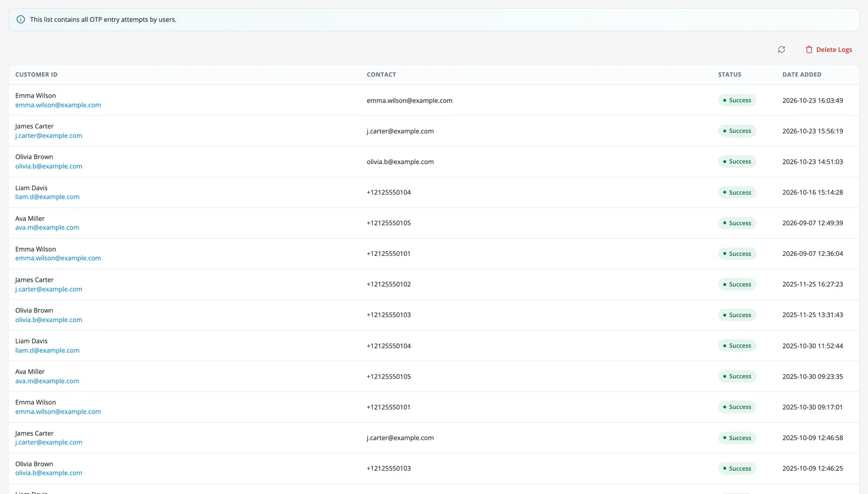Open olivia.b@example.com link dated 2025-11-25 13:31:43

coord(49,320)
